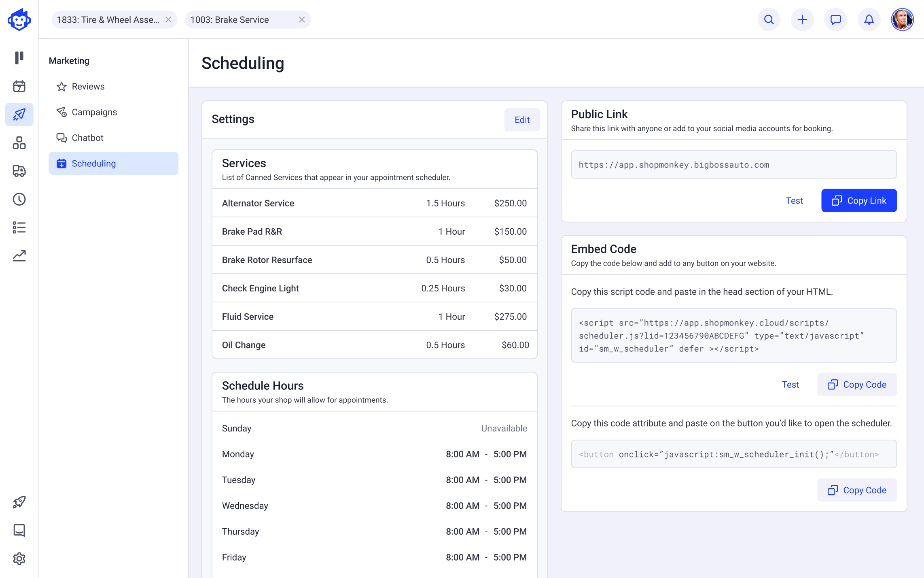Open the clock time icon in sidebar
This screenshot has height=578, width=924.
(19, 199)
